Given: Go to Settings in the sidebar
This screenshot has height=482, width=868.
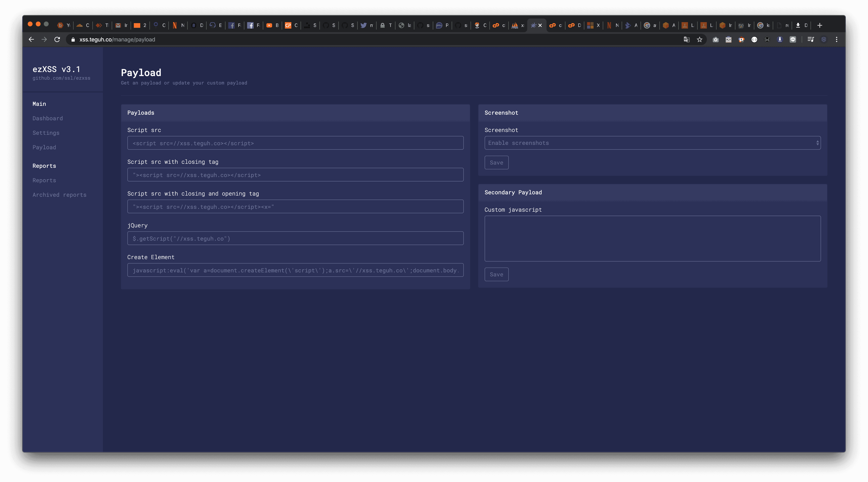Looking at the screenshot, I should click(x=46, y=133).
